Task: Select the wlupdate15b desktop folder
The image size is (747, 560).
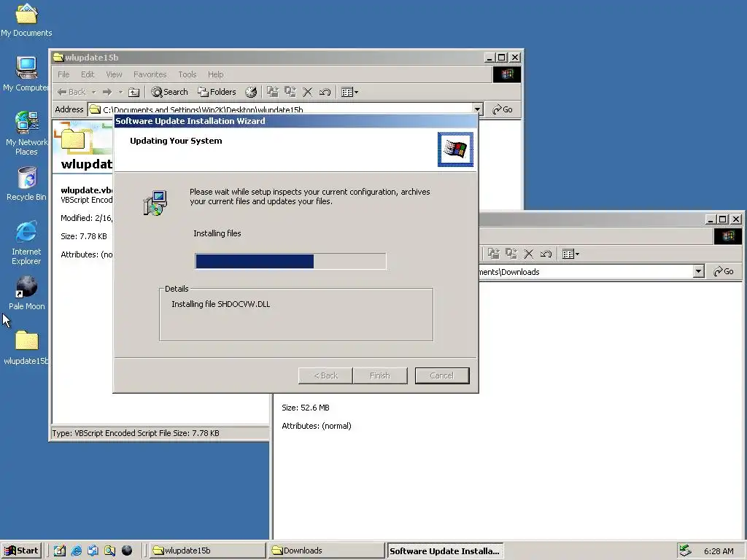Action: coord(26,348)
